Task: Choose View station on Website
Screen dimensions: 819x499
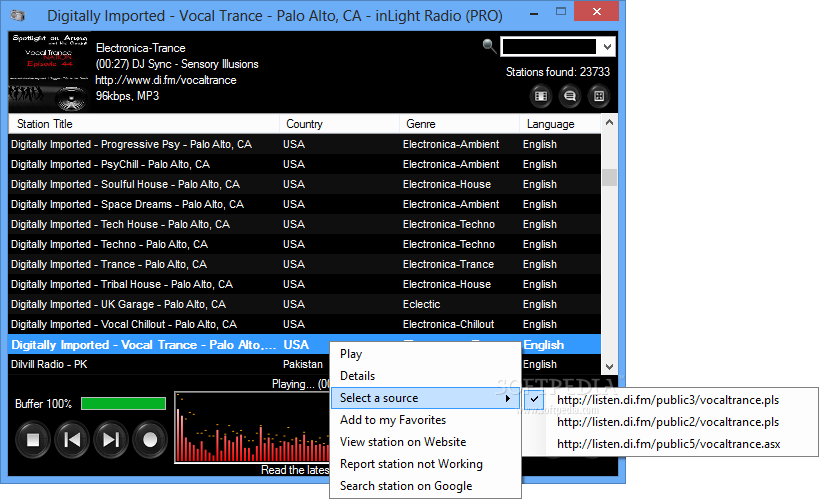Action: pyautogui.click(x=403, y=442)
